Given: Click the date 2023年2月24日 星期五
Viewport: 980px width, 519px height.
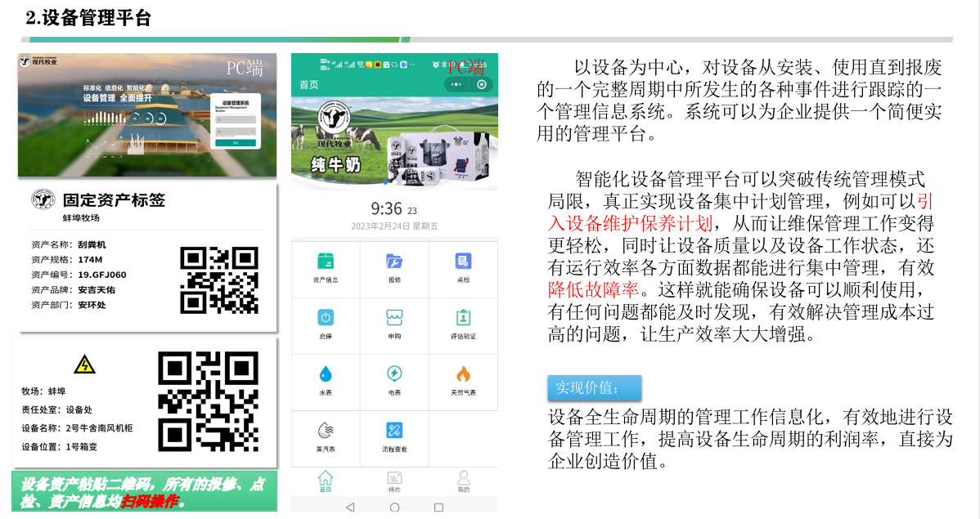Looking at the screenshot, I should pos(394,226).
